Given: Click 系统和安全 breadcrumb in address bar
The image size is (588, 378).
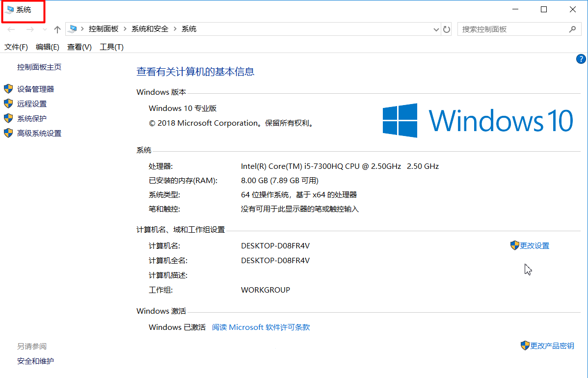Looking at the screenshot, I should pyautogui.click(x=150, y=29).
